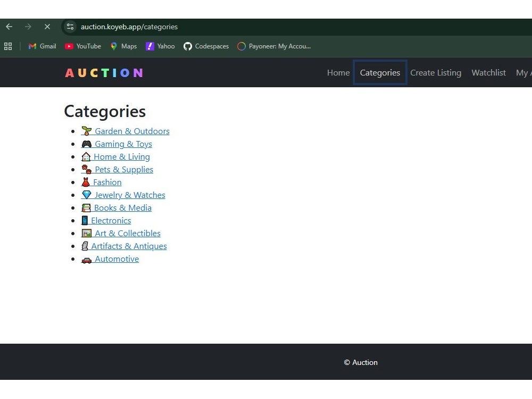This screenshot has height=399, width=532.
Task: Click the house icon beside Home & Living
Action: [x=86, y=157]
